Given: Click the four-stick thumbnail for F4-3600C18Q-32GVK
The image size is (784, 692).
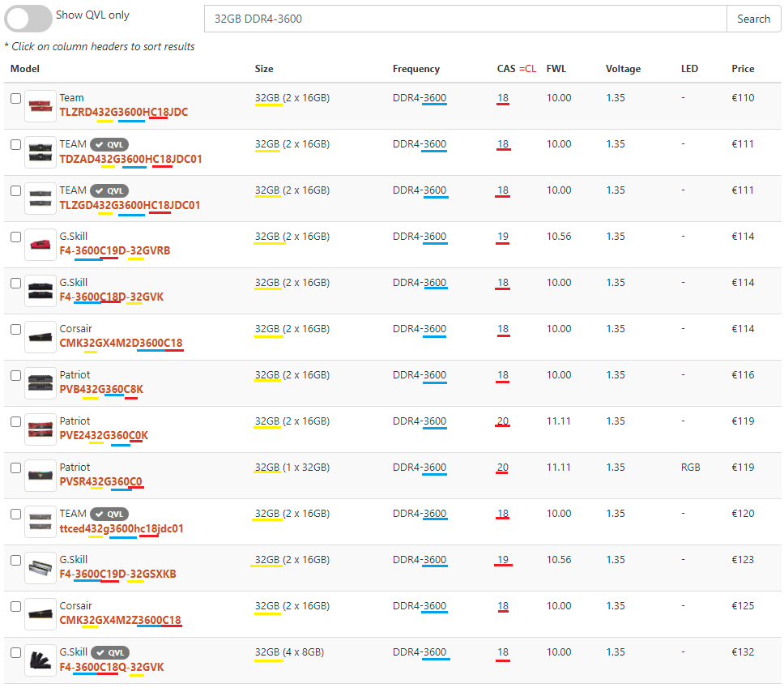Looking at the screenshot, I should 40,660.
